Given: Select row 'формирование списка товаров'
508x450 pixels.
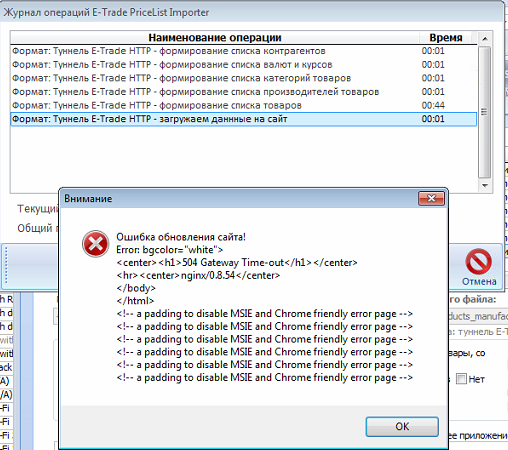Looking at the screenshot, I should [x=244, y=106].
